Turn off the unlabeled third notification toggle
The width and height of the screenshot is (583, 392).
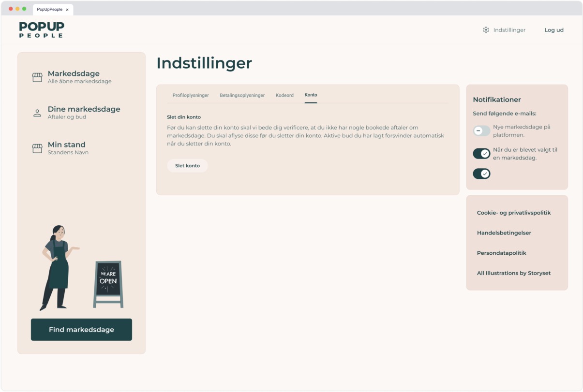pos(481,174)
